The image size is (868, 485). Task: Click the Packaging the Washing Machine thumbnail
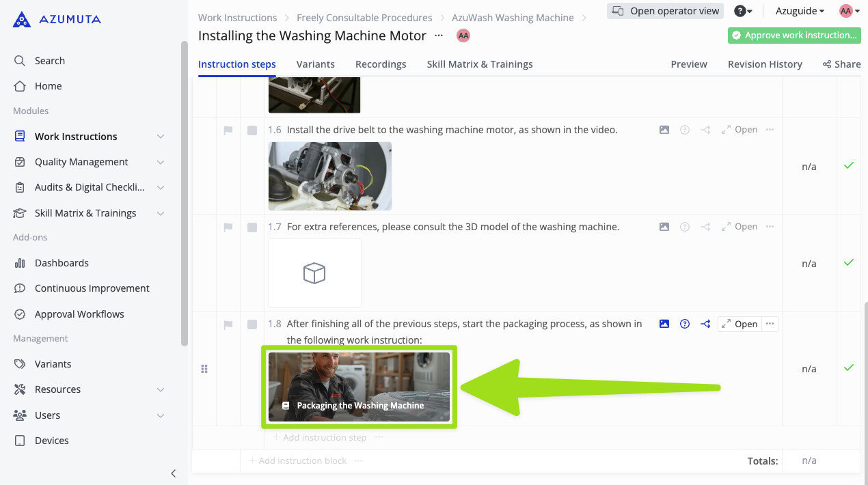point(359,387)
